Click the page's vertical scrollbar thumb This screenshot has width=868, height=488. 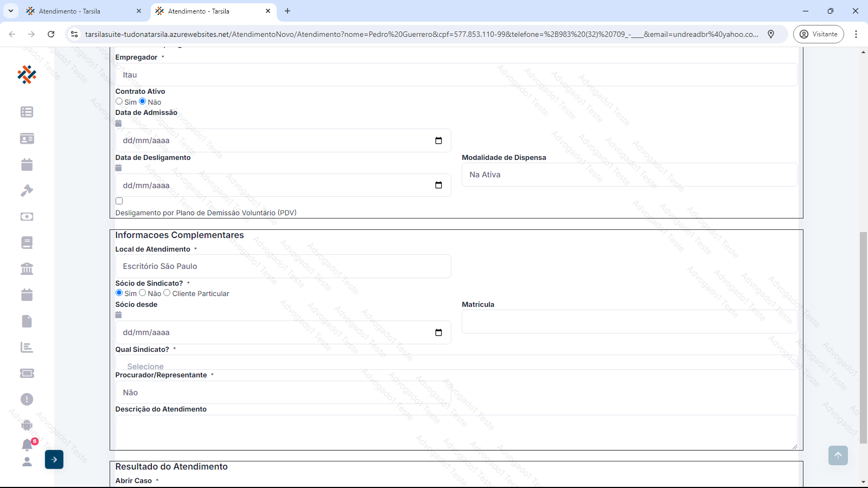click(x=863, y=336)
